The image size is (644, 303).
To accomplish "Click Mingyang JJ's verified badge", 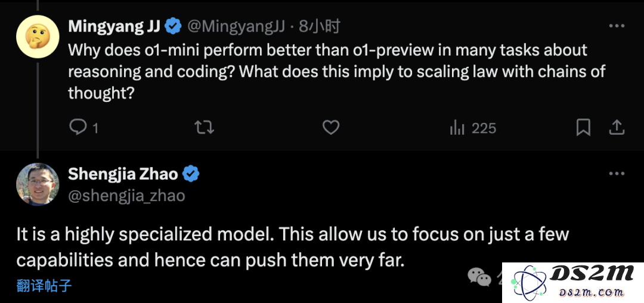I will 173,26.
